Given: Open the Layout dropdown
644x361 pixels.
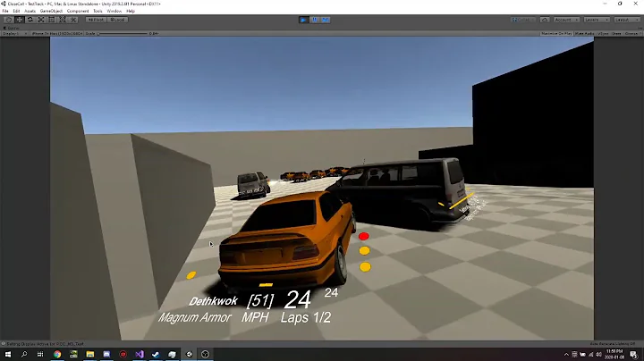Looking at the screenshot, I should point(626,20).
